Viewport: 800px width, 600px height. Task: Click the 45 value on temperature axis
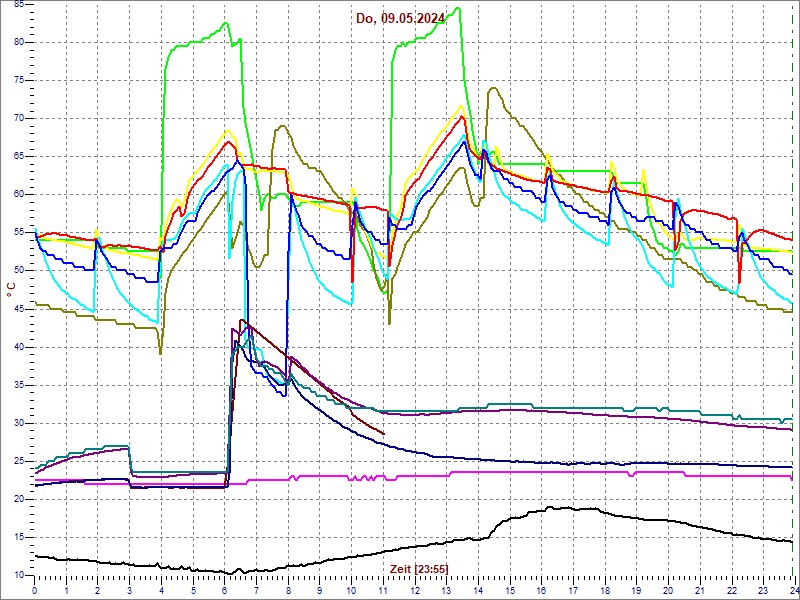(18, 309)
